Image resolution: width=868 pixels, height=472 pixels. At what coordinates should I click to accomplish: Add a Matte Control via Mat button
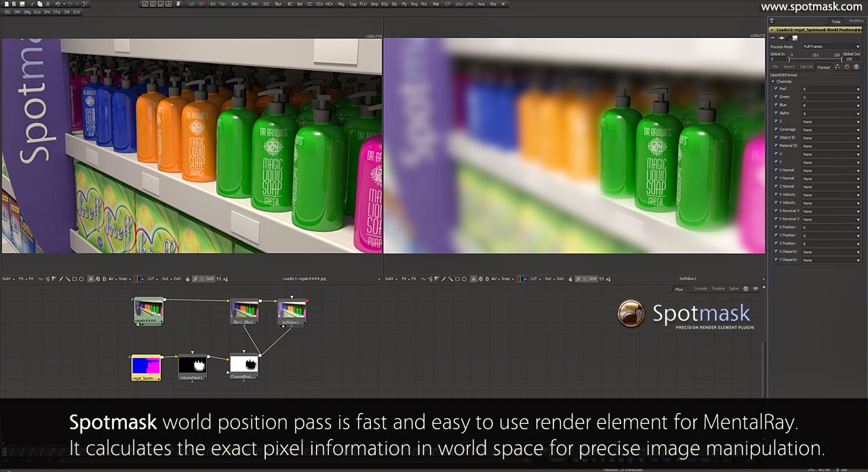pos(436,4)
